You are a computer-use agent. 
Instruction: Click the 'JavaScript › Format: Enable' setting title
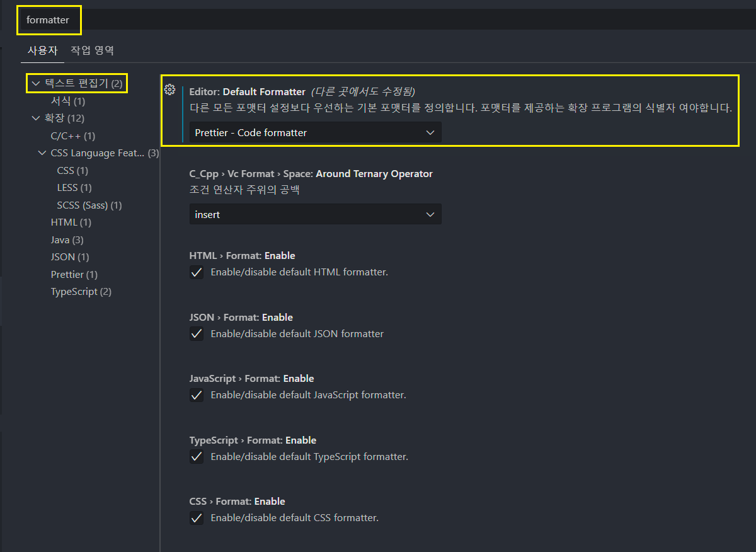coord(251,379)
